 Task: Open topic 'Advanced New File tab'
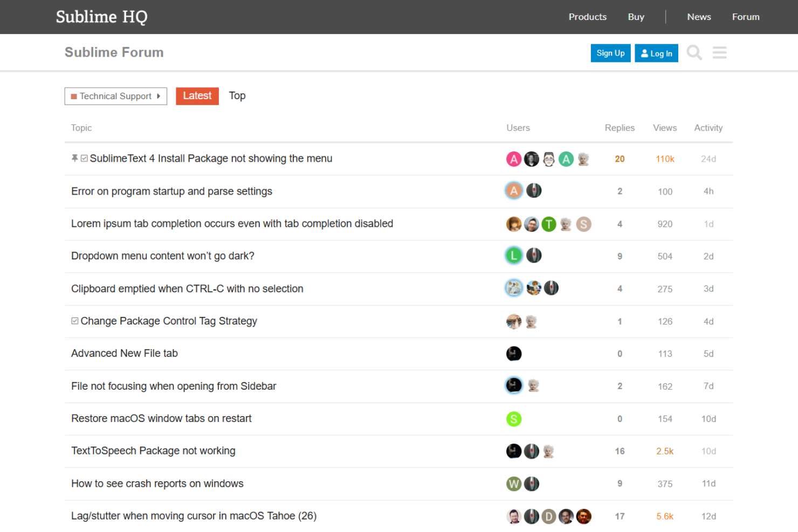[125, 354]
